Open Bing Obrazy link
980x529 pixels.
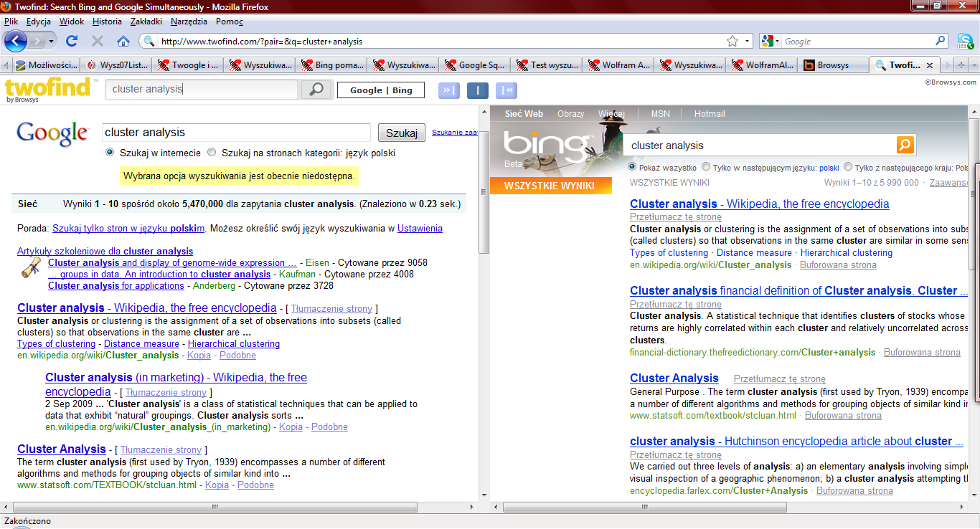pos(571,113)
